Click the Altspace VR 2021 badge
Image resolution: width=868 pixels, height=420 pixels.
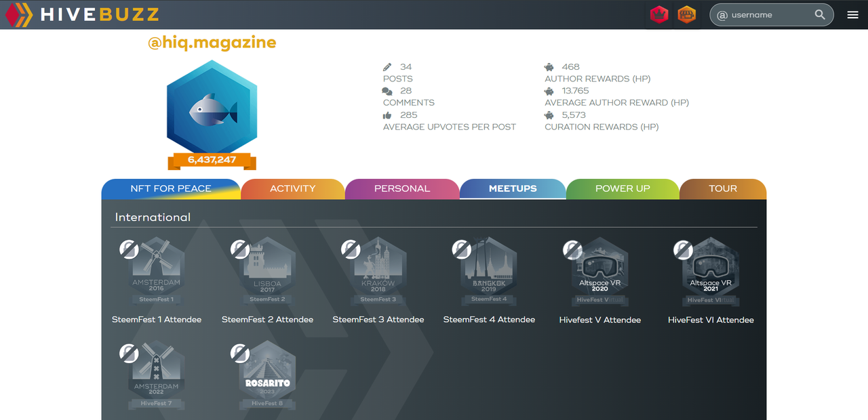tap(711, 272)
